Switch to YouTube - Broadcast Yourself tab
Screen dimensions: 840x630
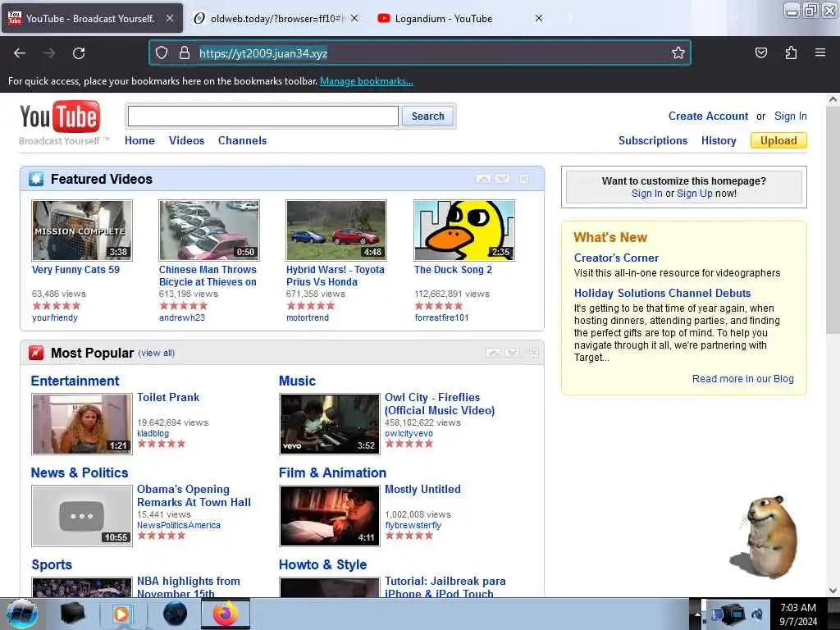92,18
